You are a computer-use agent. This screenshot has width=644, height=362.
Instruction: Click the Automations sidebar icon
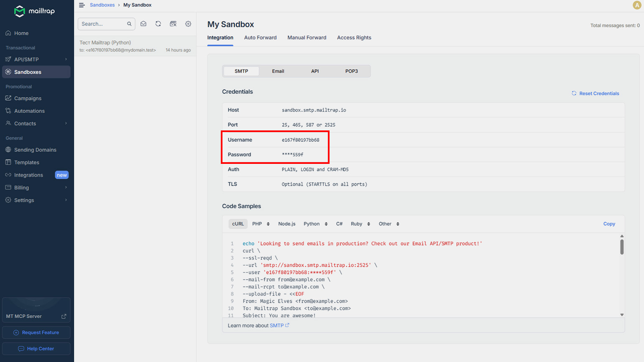tap(8, 111)
